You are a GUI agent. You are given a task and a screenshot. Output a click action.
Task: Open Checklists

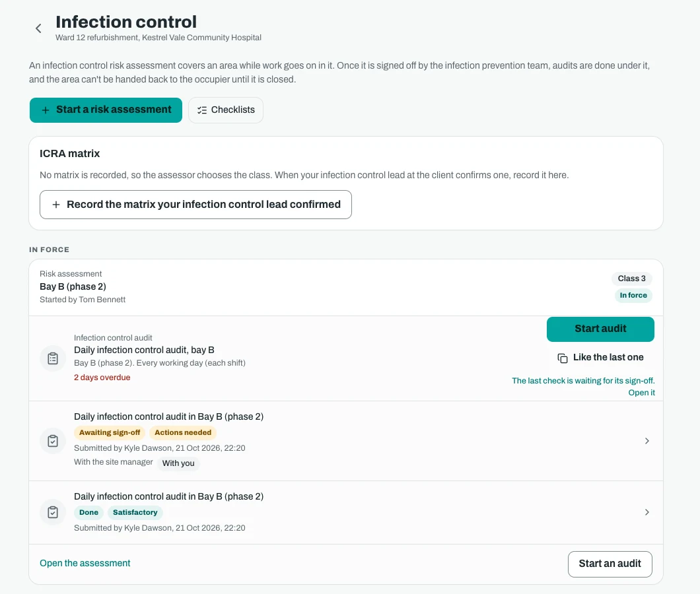click(x=225, y=110)
